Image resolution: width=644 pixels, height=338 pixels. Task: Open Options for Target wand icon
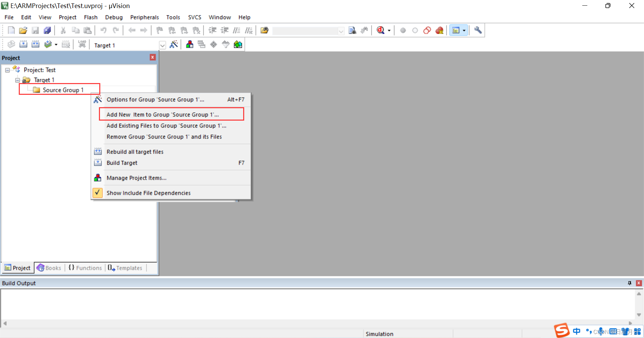174,44
